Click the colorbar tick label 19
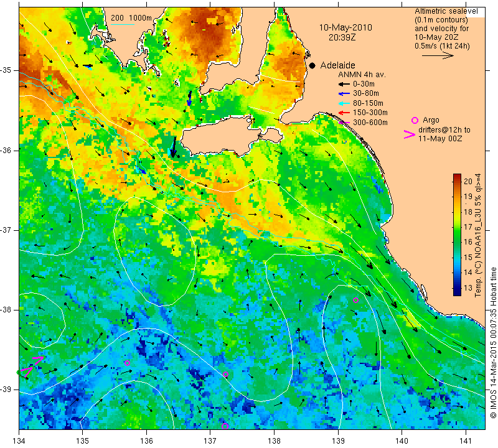The width and height of the screenshot is (498, 448). coord(468,196)
